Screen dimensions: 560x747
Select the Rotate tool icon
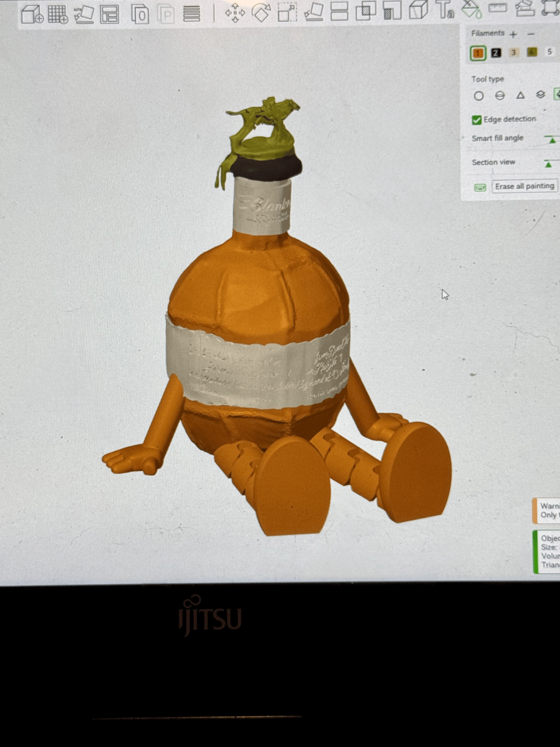click(x=261, y=12)
